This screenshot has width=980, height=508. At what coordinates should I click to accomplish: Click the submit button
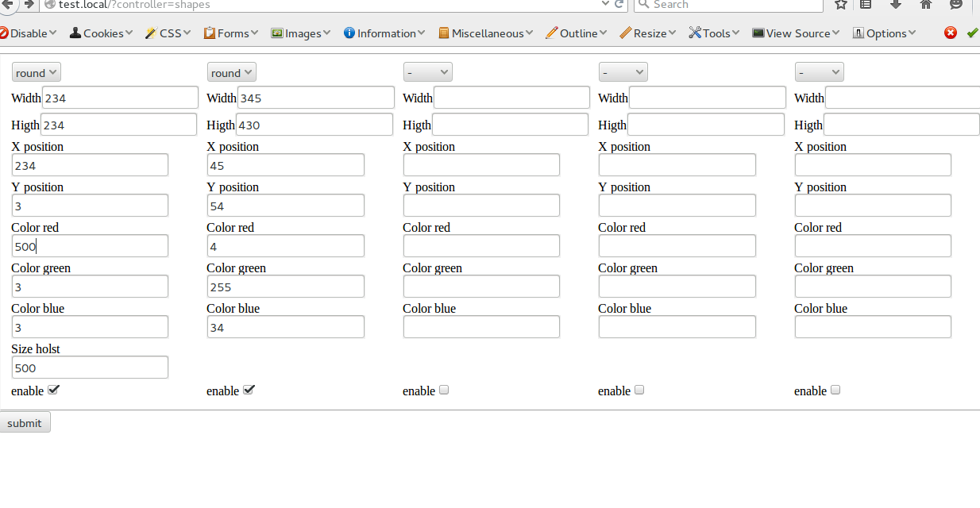[25, 422]
